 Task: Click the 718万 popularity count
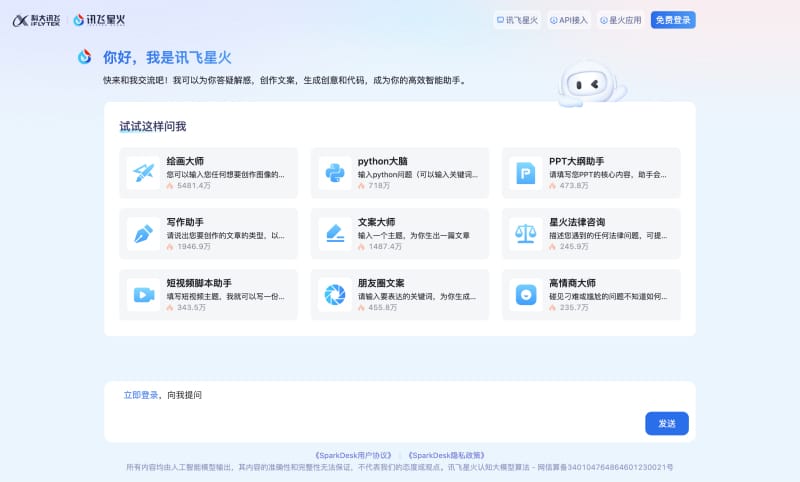[379, 186]
